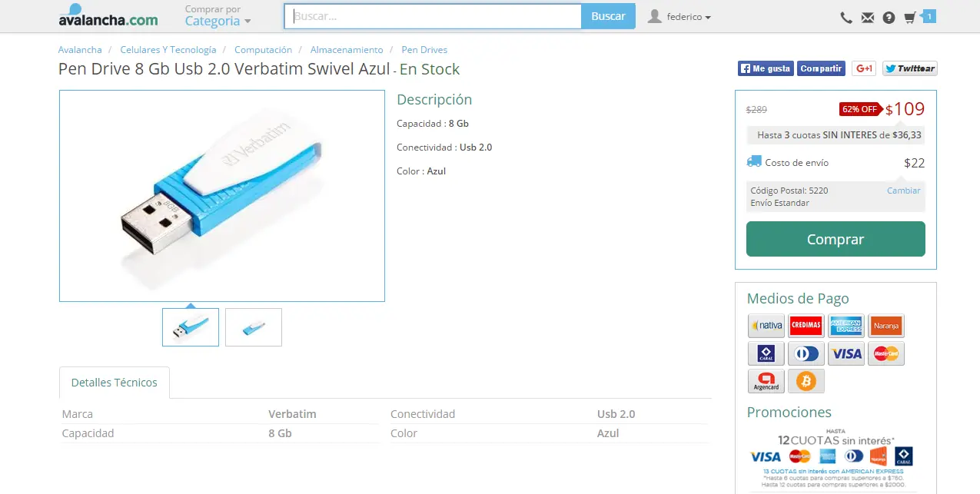Viewport: 980px width, 494px height.
Task: Click the Verbatim brand value
Action: (x=292, y=414)
